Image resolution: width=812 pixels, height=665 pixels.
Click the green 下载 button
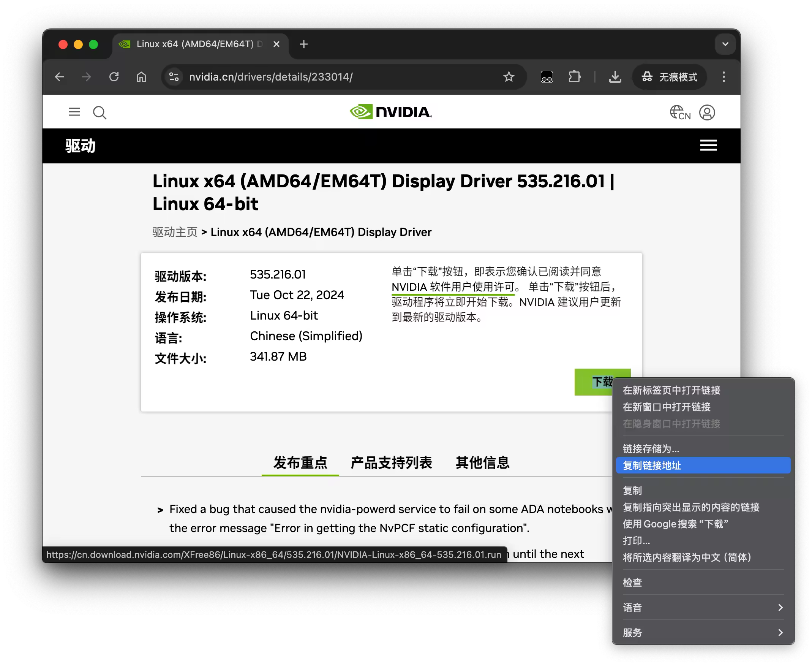(602, 382)
